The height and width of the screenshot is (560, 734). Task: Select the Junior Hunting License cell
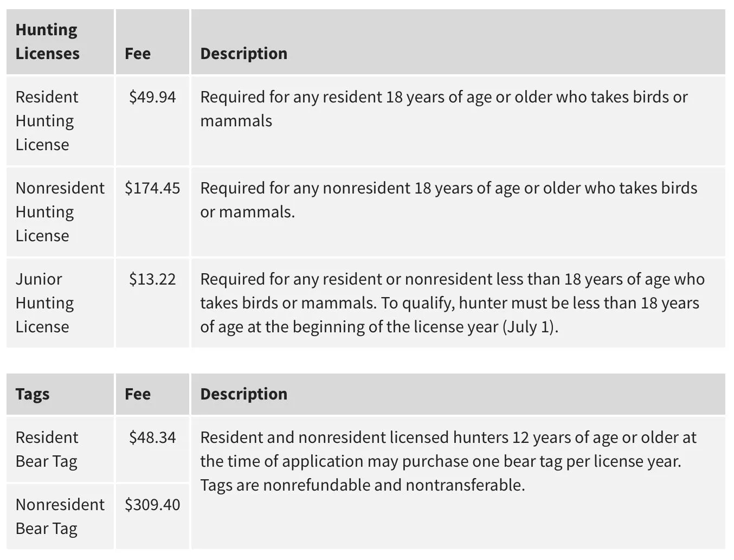(60, 303)
